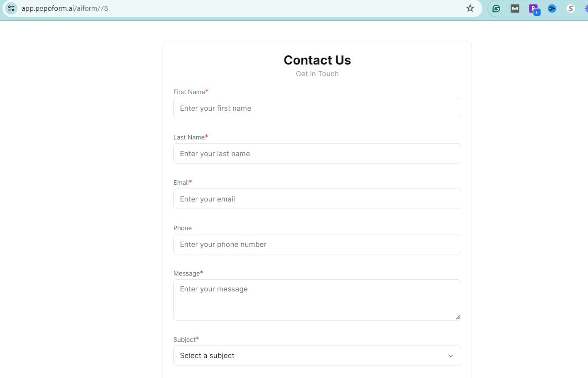Click the Last Name text box
Viewport: 588px width, 378px height.
(x=317, y=154)
